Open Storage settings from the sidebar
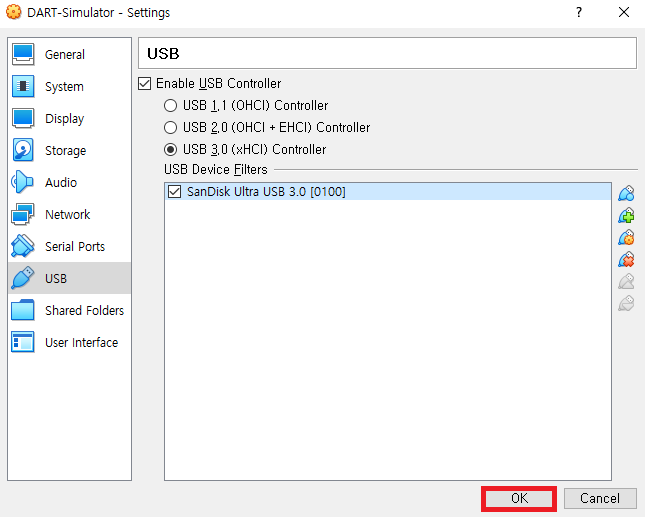 [x=65, y=151]
